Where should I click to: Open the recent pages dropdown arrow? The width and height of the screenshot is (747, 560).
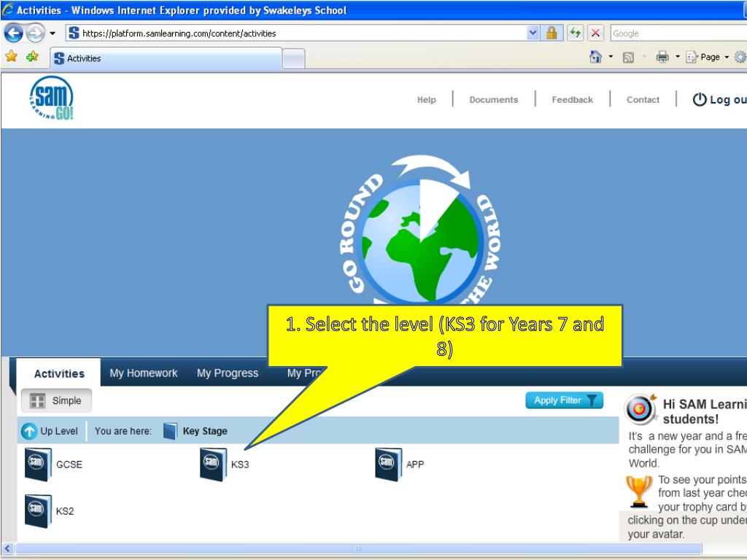53,34
